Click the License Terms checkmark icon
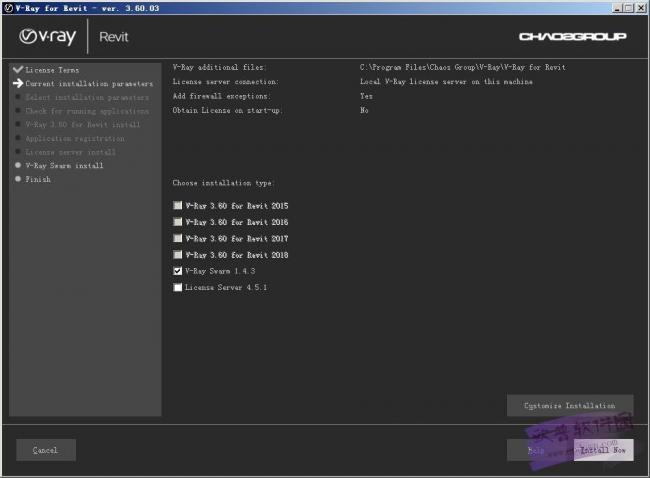This screenshot has width=650, height=478. (x=17, y=70)
